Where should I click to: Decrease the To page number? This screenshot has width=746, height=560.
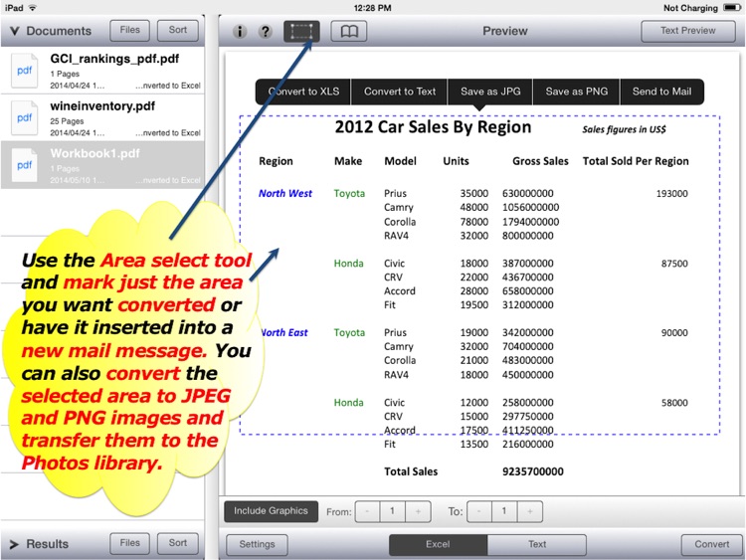click(x=479, y=511)
